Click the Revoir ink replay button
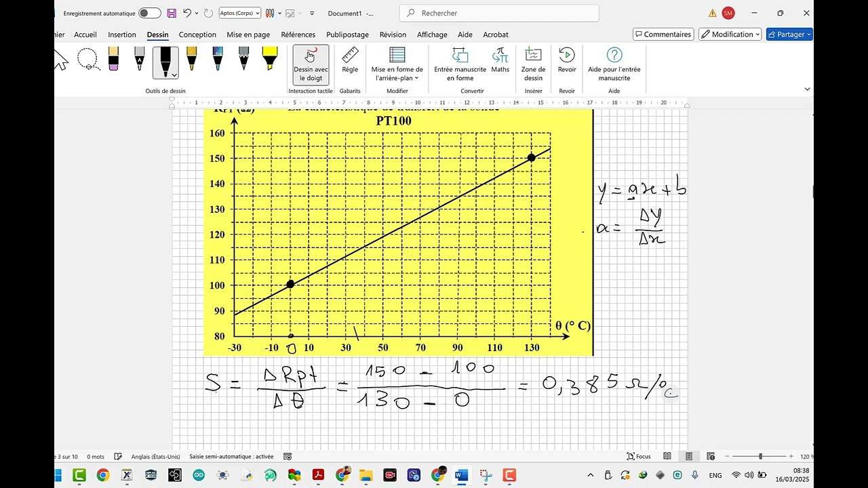 coord(567,61)
